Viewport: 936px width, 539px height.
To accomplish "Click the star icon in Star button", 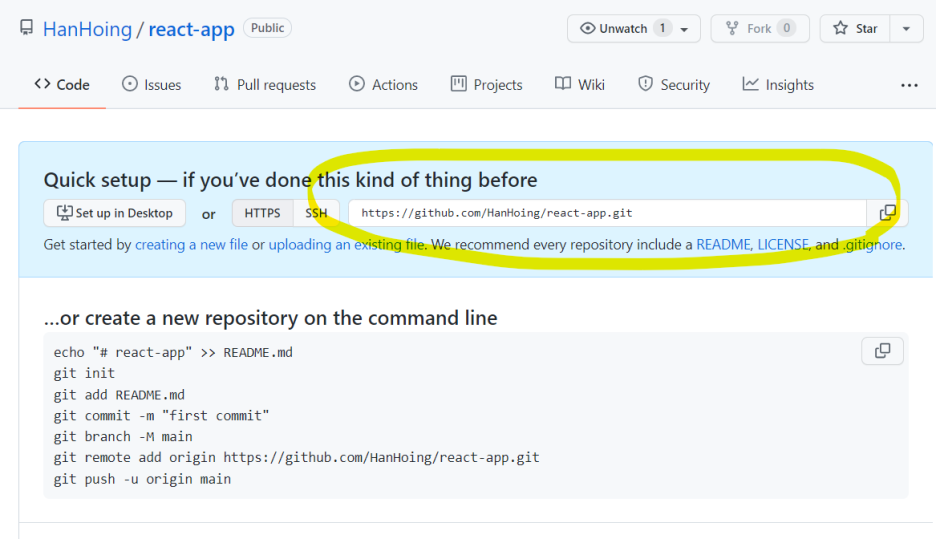I will pos(840,28).
